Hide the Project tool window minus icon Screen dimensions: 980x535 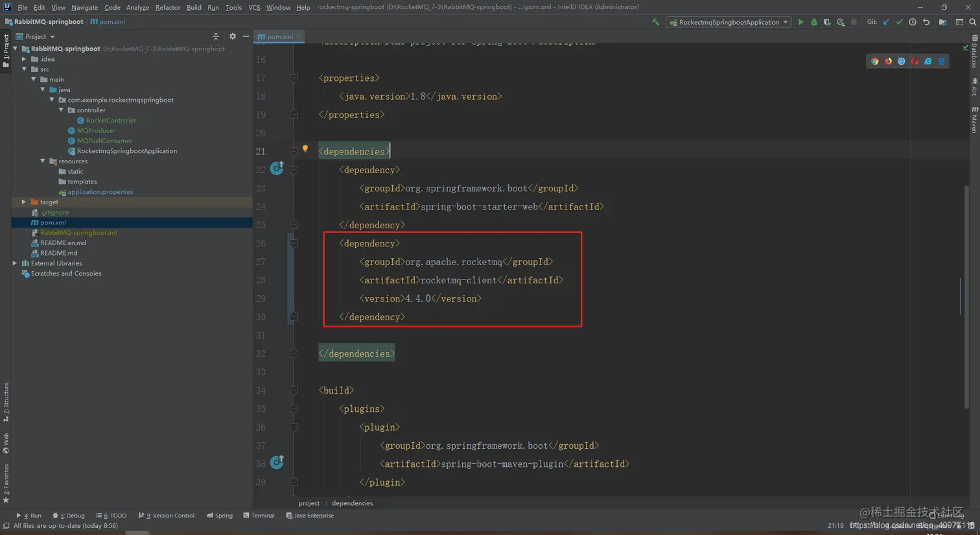(246, 36)
